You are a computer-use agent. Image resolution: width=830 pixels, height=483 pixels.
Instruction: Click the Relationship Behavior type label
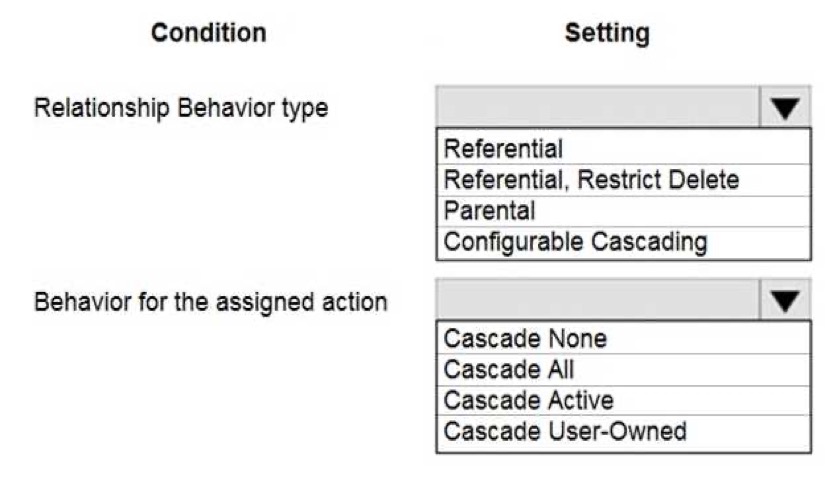(x=182, y=109)
